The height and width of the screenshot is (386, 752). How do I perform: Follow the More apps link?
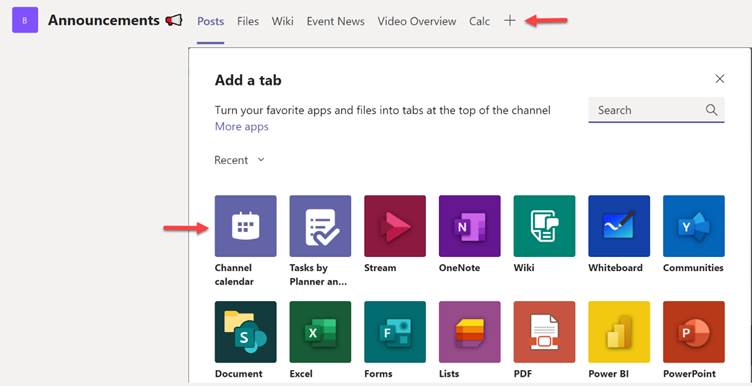coord(242,127)
